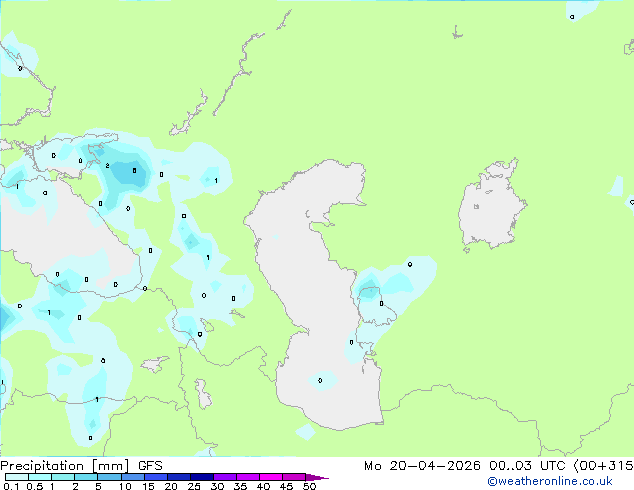Screen dimensions: 634x490
Task: Click the 30 legend scale label
Action: 217,486
